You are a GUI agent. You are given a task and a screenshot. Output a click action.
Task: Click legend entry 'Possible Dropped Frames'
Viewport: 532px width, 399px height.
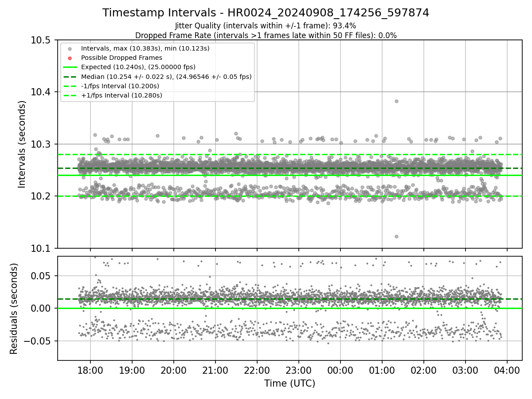point(121,58)
